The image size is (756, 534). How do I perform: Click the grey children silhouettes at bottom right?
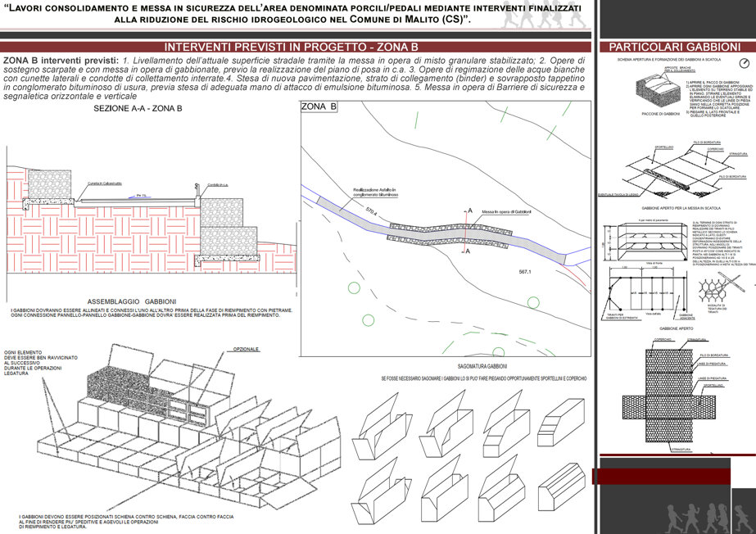[x=708, y=518]
